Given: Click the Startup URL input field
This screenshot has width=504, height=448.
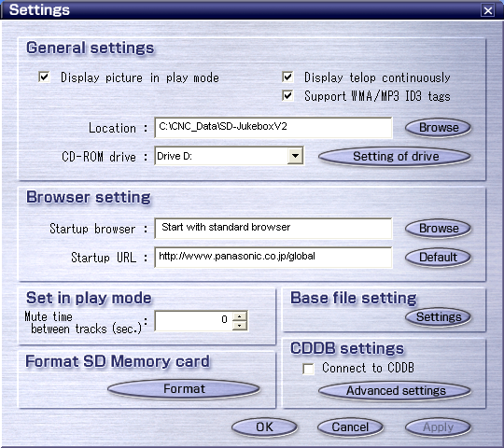Looking at the screenshot, I should [x=273, y=257].
